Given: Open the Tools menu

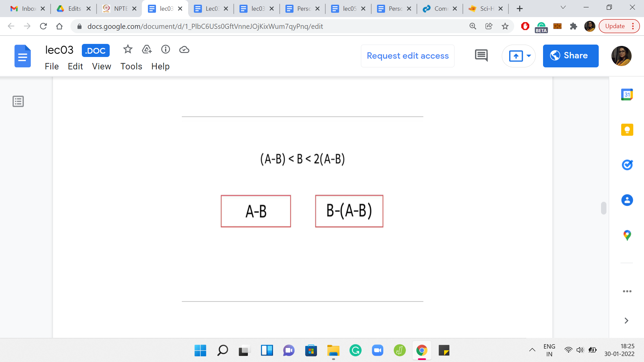Looking at the screenshot, I should point(131,66).
